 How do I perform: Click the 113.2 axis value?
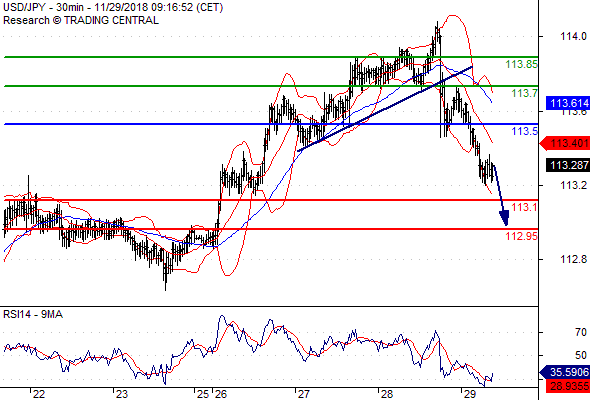coord(573,185)
